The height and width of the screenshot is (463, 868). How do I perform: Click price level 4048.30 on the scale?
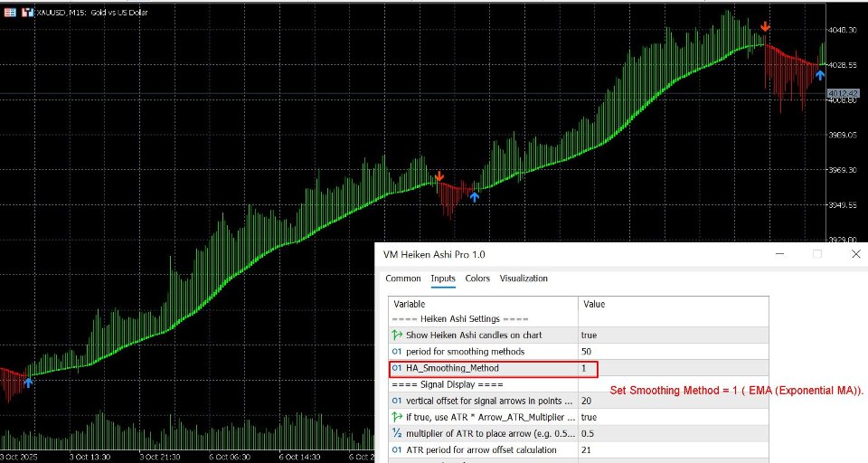click(x=842, y=30)
